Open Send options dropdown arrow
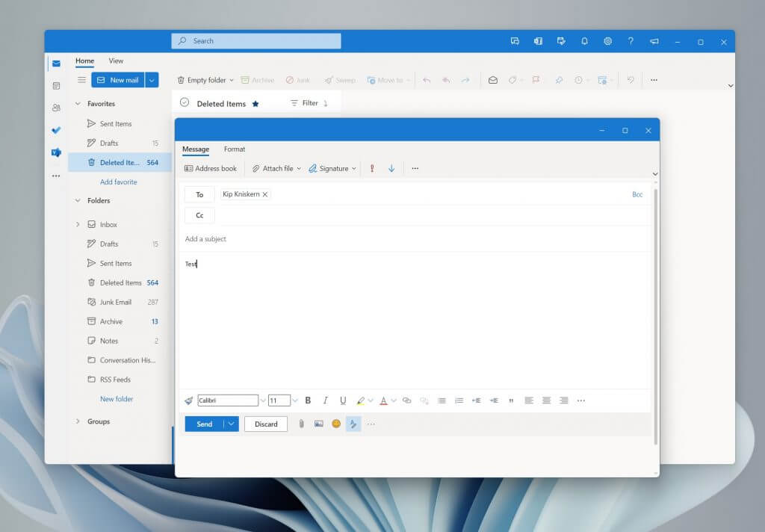This screenshot has width=765, height=532. [x=232, y=424]
